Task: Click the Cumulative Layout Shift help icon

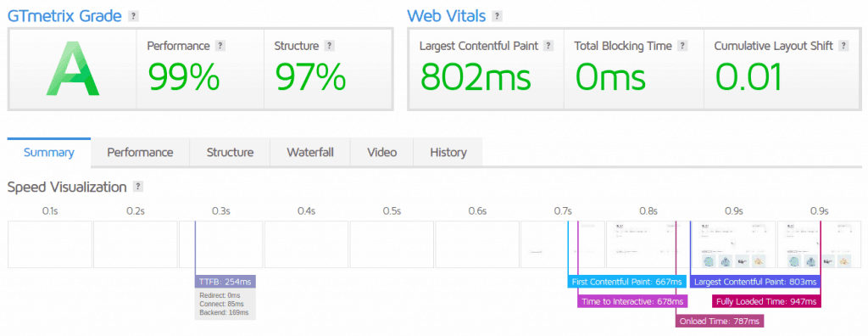Action: click(x=843, y=46)
